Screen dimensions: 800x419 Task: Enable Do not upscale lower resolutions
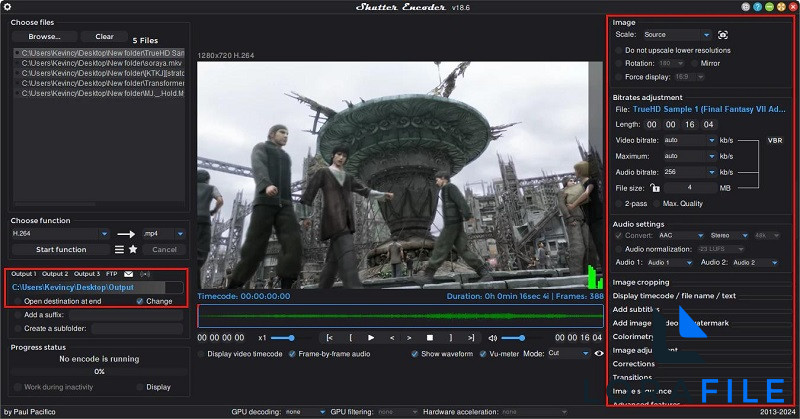tap(619, 50)
